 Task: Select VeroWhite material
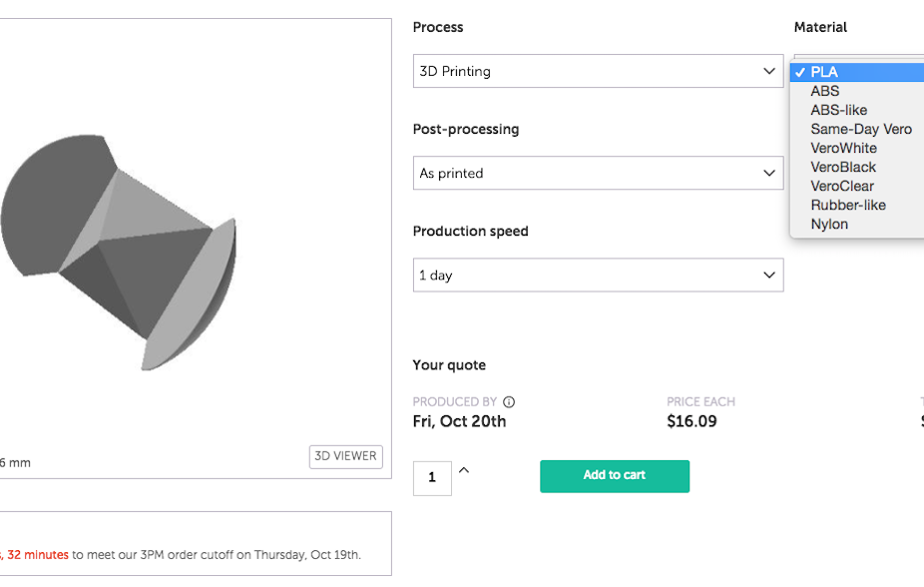[x=857, y=148]
